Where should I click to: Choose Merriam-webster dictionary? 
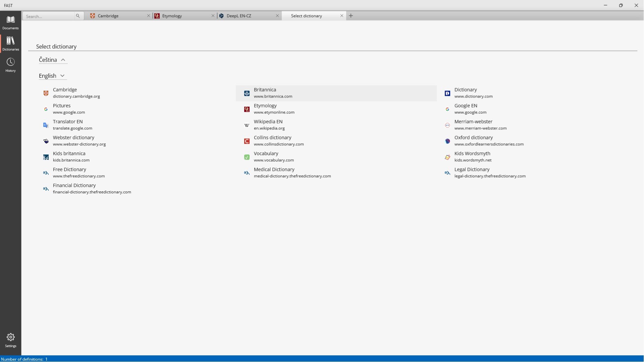pos(473,125)
